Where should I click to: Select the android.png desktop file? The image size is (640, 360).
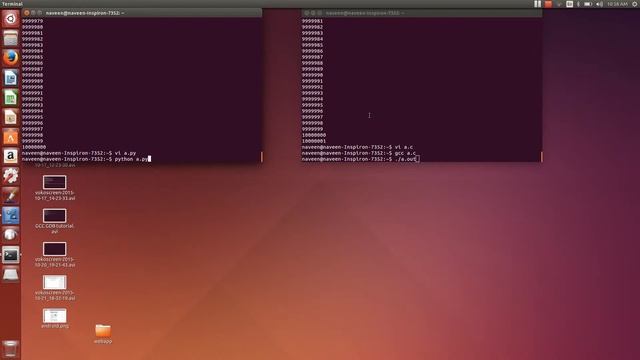55,319
